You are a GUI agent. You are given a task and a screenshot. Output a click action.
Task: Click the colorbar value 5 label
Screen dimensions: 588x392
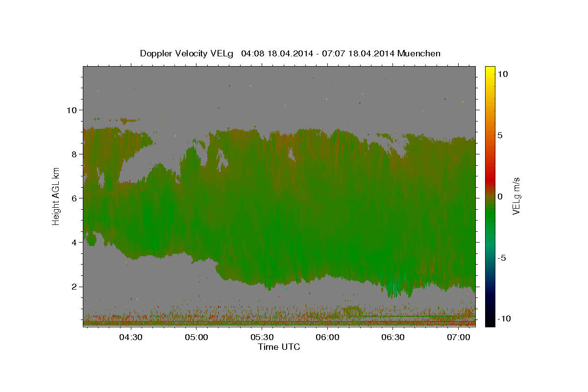(x=500, y=135)
